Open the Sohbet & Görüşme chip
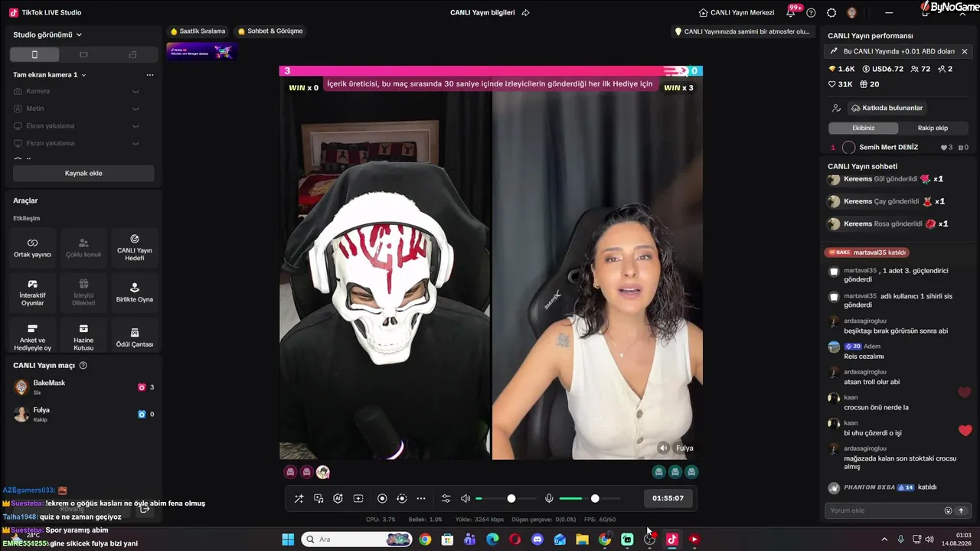980x551 pixels. click(270, 31)
